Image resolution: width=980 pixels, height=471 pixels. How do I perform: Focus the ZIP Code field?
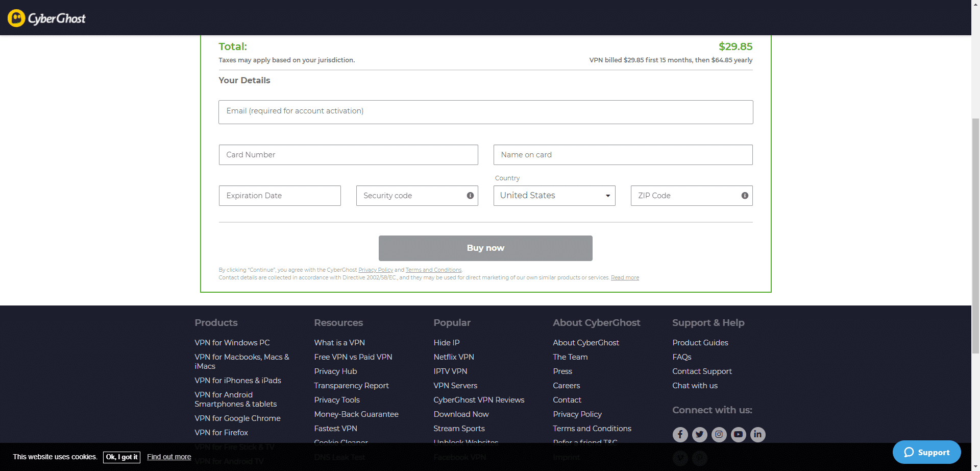(x=692, y=196)
